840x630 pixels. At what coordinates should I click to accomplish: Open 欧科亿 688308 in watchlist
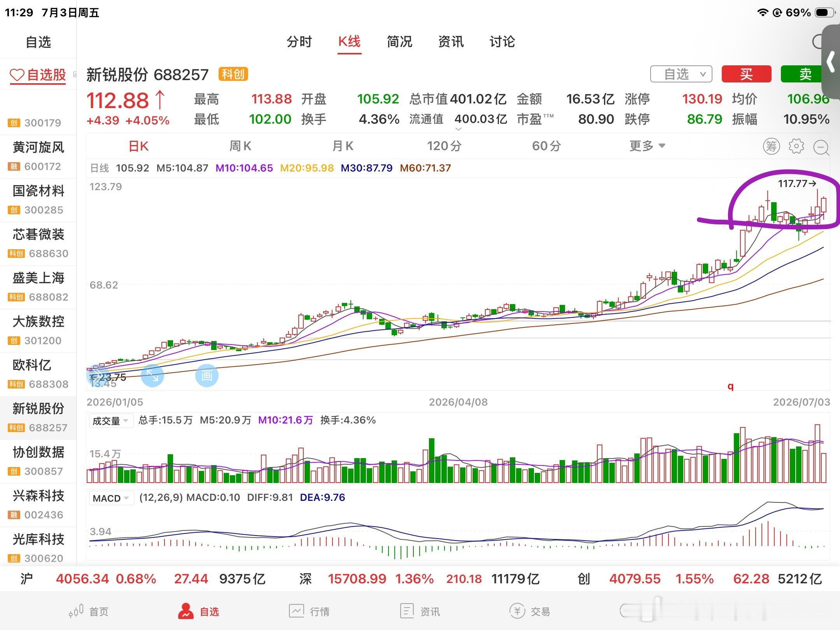click(38, 374)
